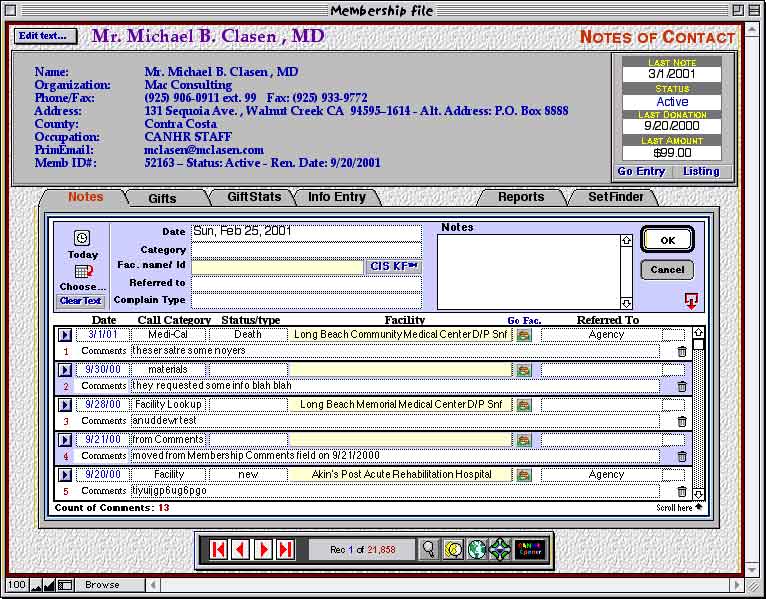Screen dimensions: 766x599
Task: Open the magnifying glass find tool
Action: (x=428, y=550)
